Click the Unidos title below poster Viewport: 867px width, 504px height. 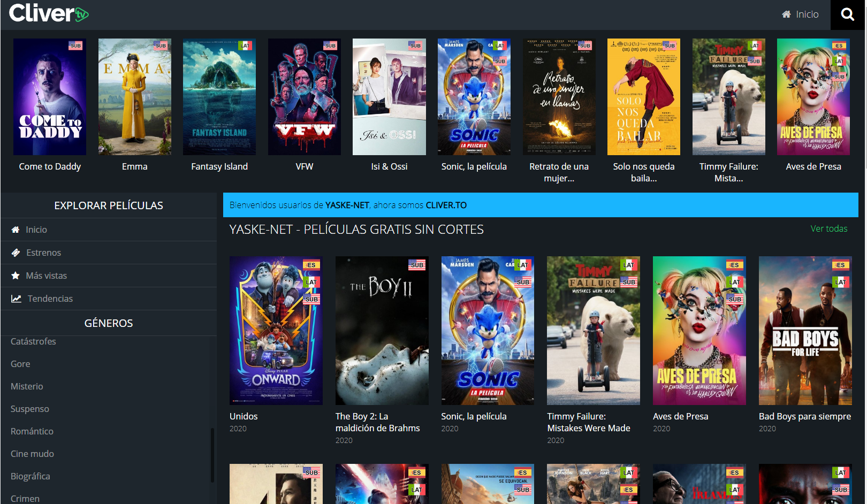(244, 416)
